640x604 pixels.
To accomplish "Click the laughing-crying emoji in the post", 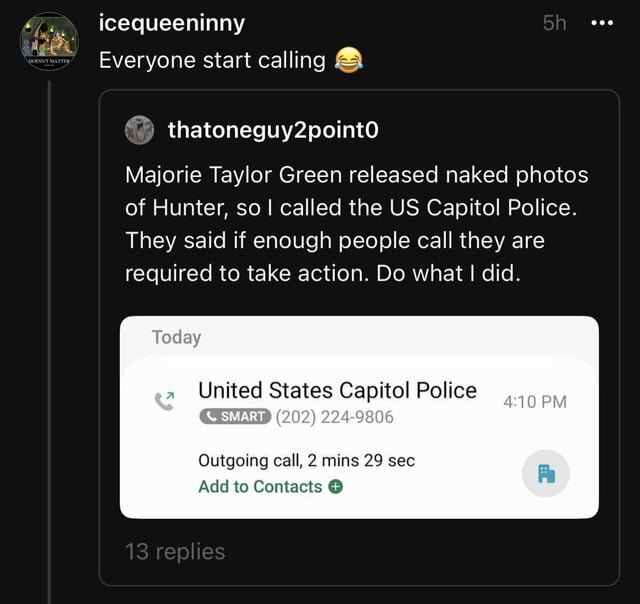I will [348, 60].
